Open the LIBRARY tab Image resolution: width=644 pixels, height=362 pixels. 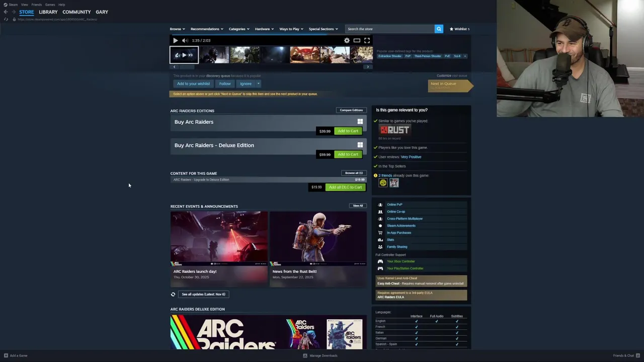point(48,12)
